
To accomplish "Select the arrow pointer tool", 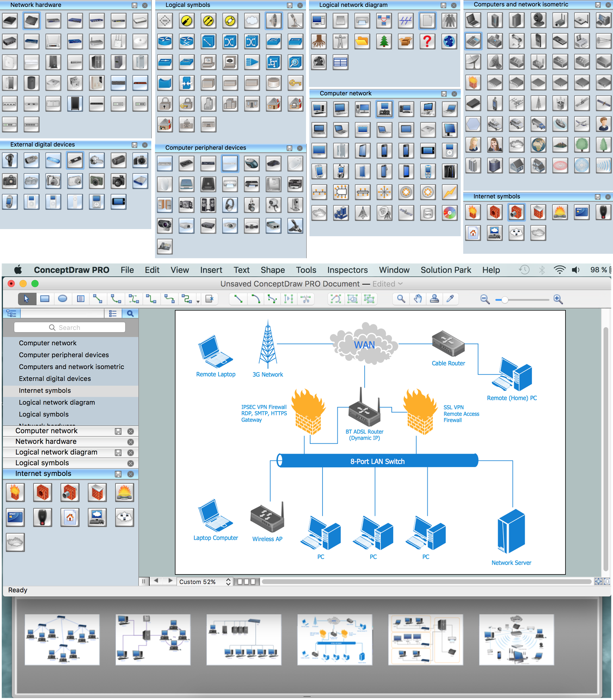I will coord(26,299).
